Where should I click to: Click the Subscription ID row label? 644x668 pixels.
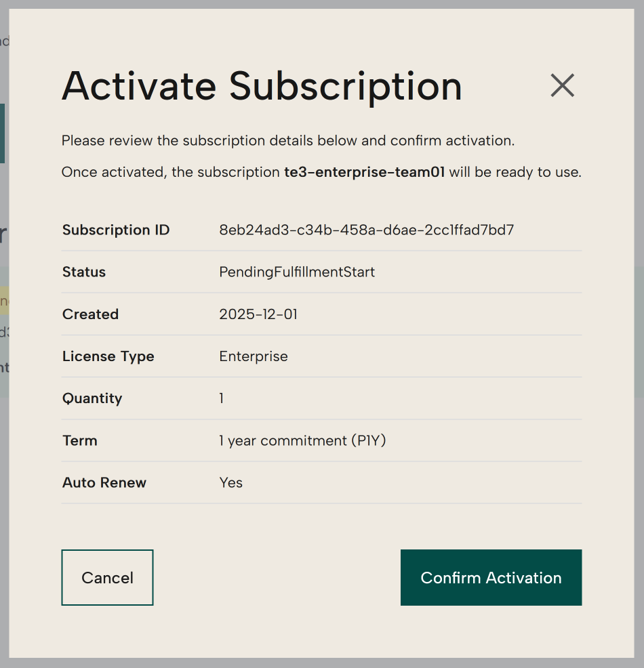(x=115, y=230)
